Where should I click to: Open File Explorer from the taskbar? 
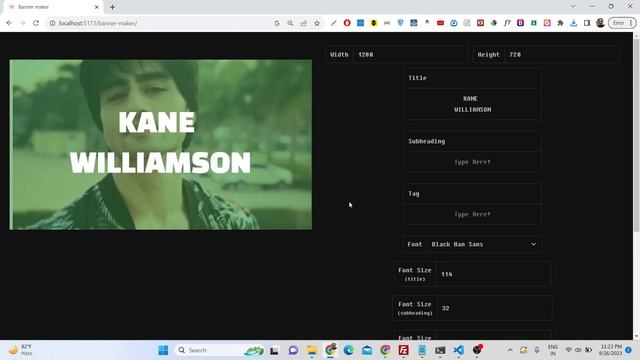coord(312,350)
